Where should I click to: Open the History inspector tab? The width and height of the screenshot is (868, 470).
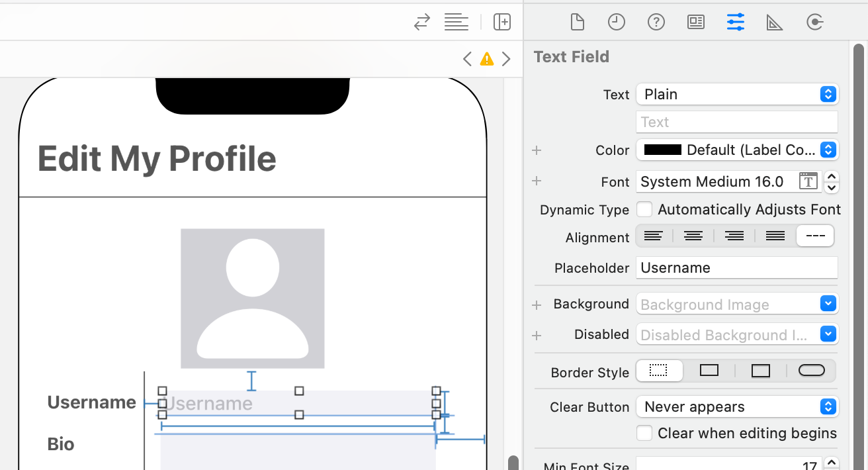617,23
